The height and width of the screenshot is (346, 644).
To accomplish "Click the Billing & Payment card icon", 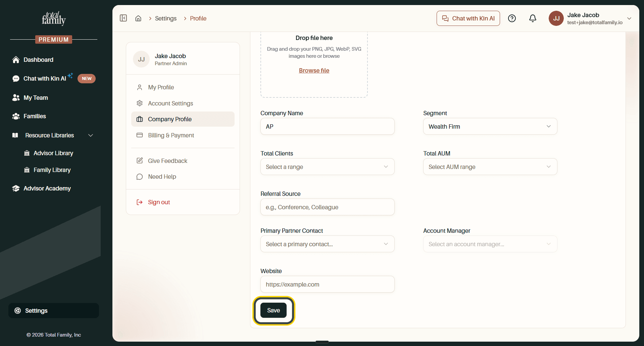I will [x=140, y=135].
